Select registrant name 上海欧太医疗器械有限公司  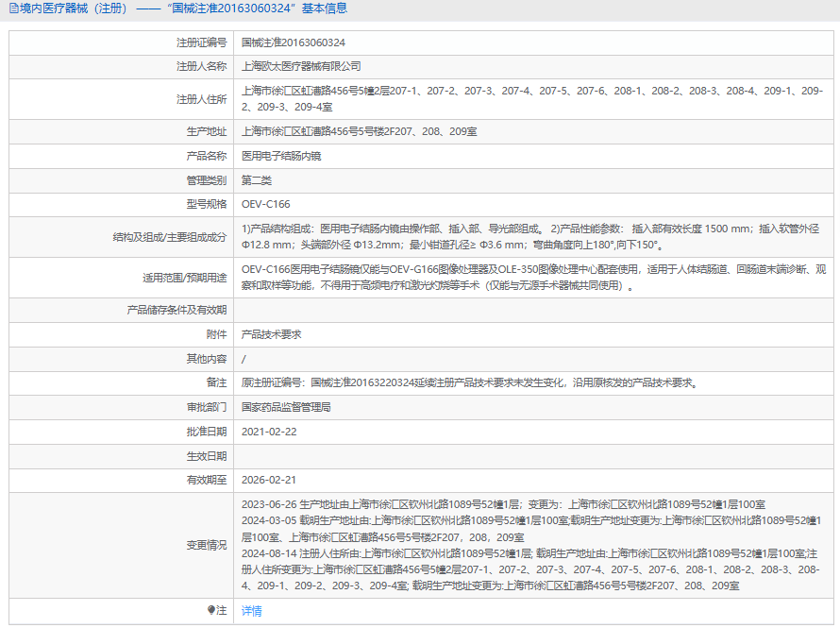click(x=301, y=67)
